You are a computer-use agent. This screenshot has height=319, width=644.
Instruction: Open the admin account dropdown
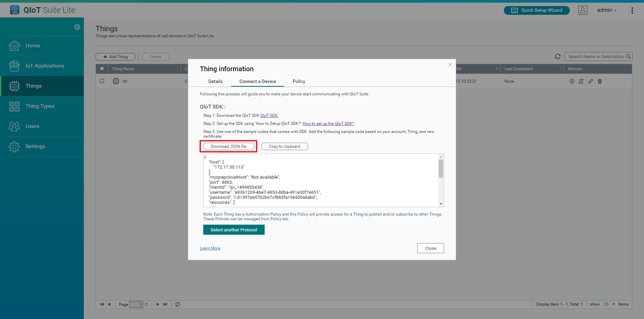[x=607, y=10]
